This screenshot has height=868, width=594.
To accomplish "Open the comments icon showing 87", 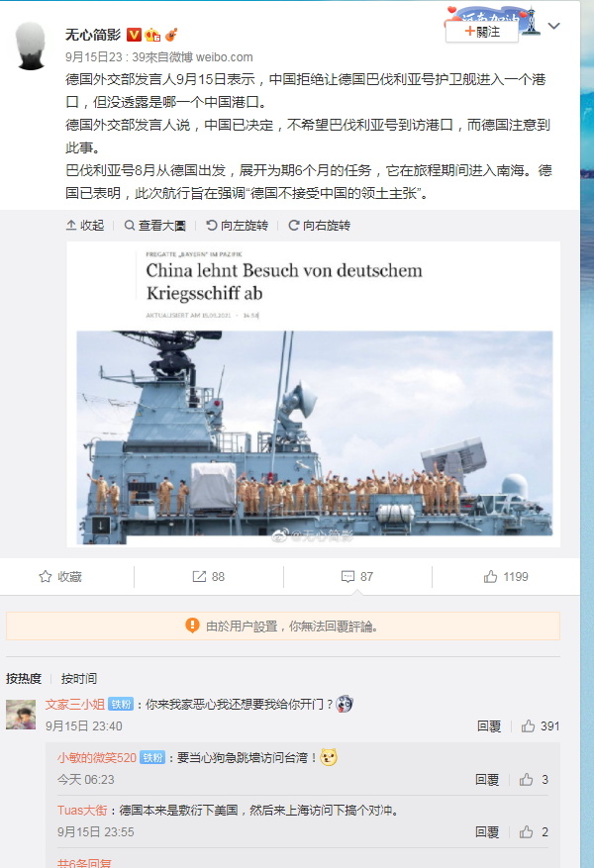I will (357, 577).
